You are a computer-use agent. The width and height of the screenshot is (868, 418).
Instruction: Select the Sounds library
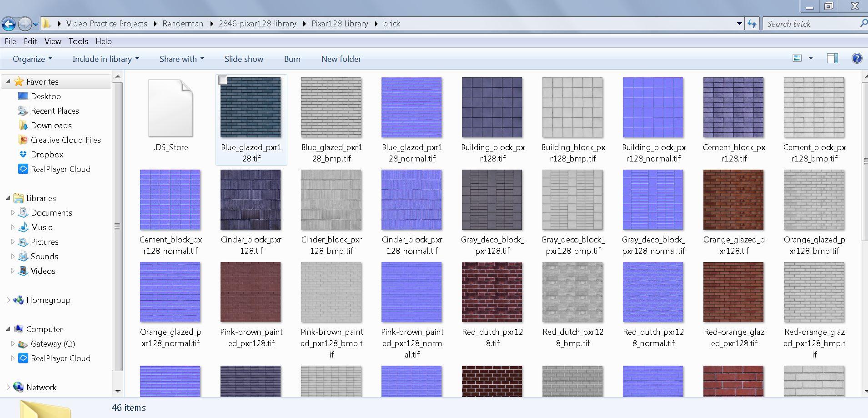pos(44,257)
